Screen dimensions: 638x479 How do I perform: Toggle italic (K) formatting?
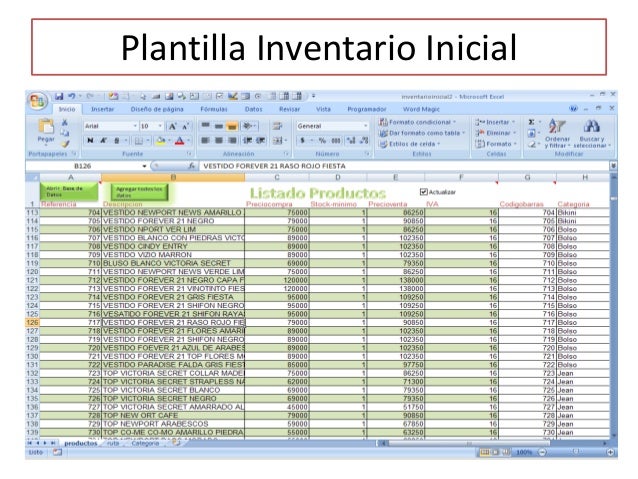[103, 141]
